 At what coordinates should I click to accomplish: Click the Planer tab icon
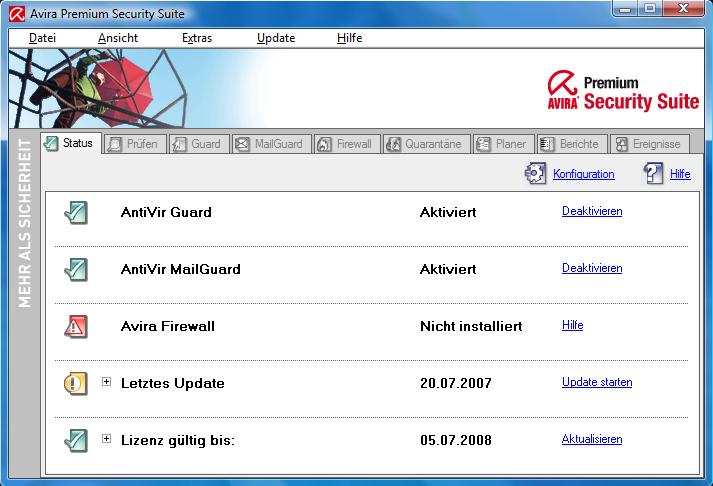click(483, 144)
